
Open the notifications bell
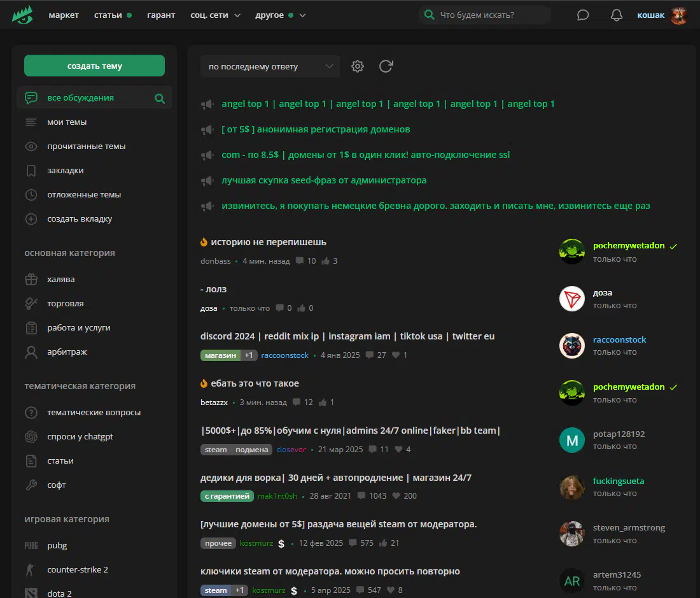pos(616,15)
